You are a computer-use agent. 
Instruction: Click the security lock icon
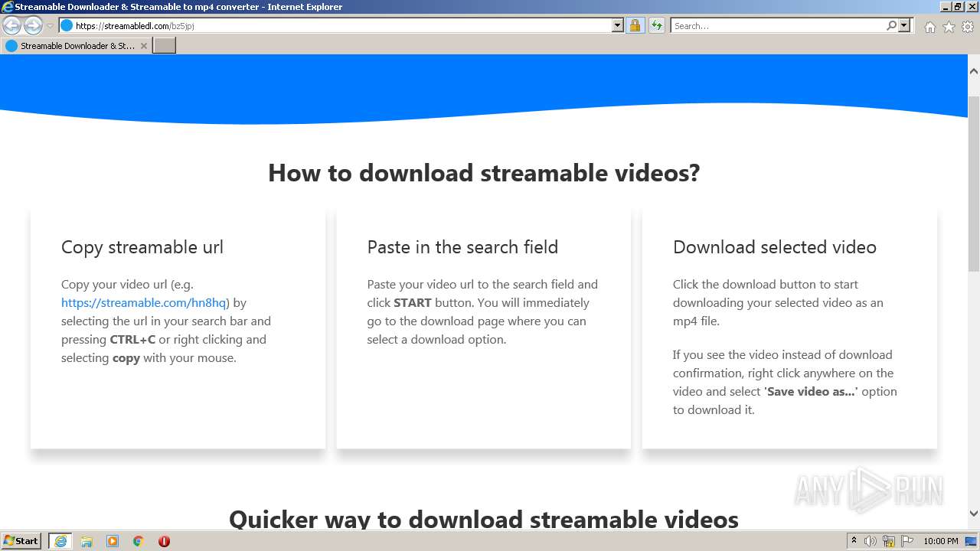(x=635, y=26)
